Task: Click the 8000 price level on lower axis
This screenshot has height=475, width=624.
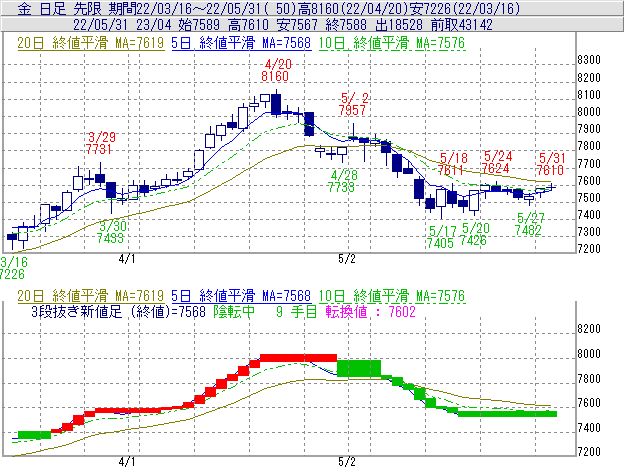Action: point(589,354)
